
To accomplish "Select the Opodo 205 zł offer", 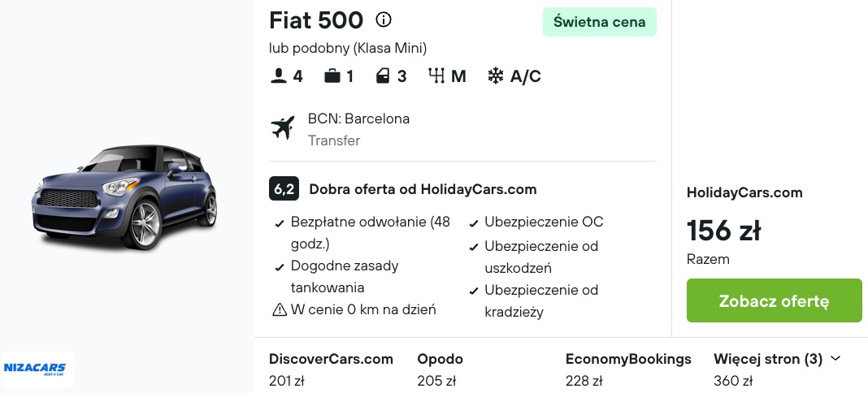I will click(x=440, y=369).
